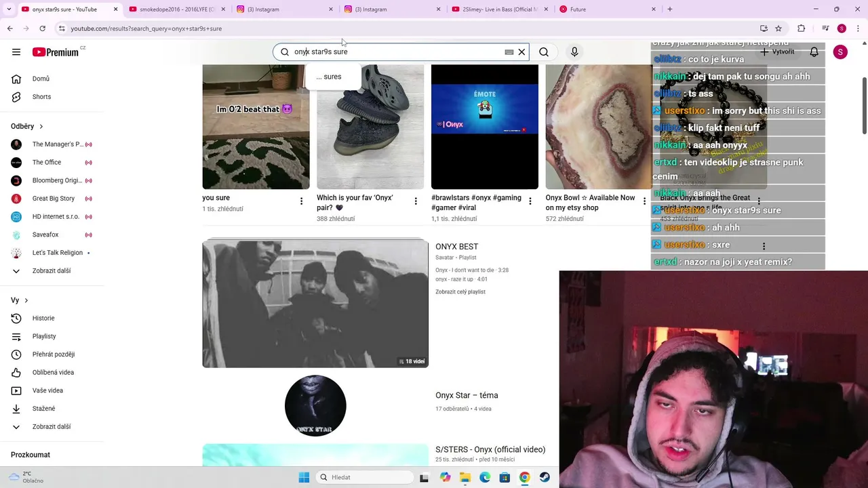Open more options for 'Which is your fav Onyx pair' short
Screen dimensions: 868x488
416,201
